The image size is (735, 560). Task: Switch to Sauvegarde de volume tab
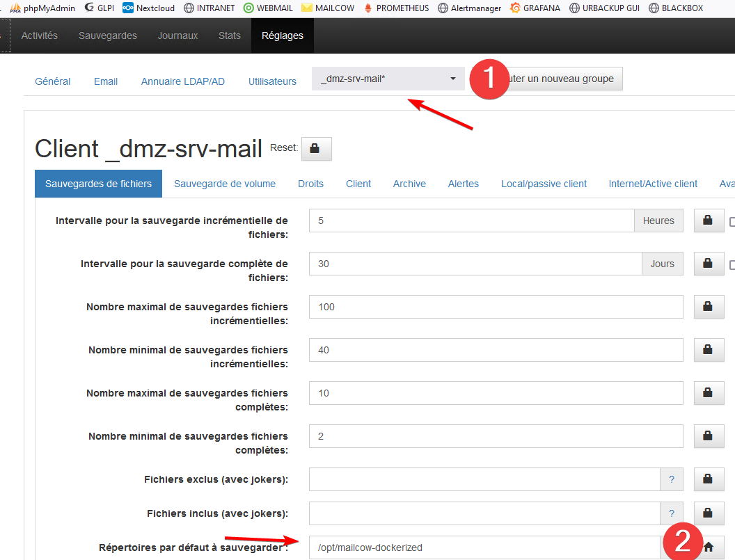tap(225, 184)
